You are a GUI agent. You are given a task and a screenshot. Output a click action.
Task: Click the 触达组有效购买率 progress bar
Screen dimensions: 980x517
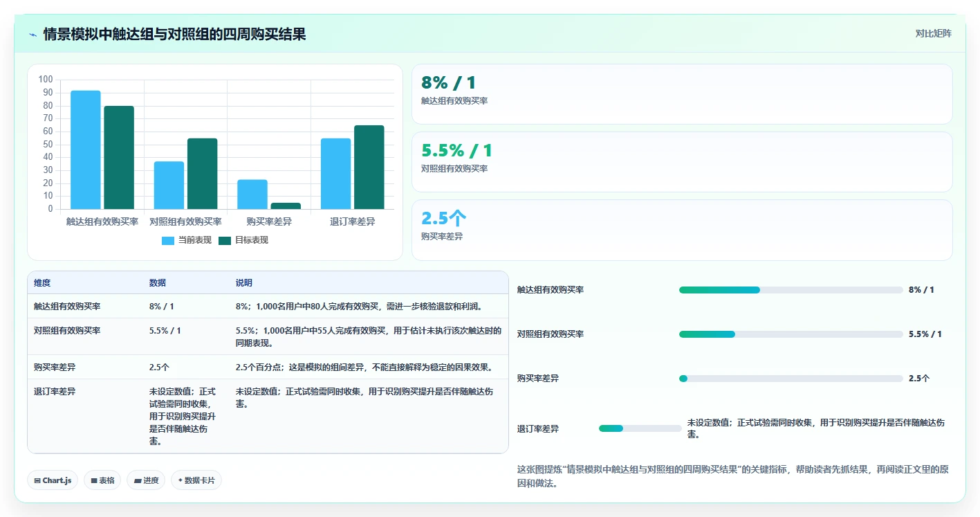(791, 290)
